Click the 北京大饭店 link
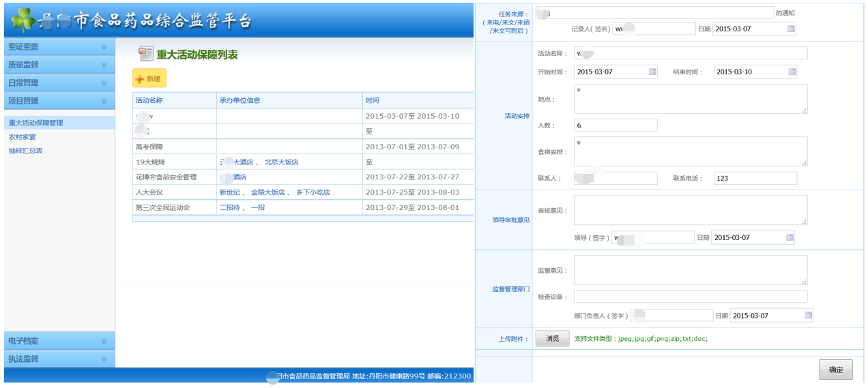Image resolution: width=868 pixels, height=388 pixels. [x=281, y=162]
